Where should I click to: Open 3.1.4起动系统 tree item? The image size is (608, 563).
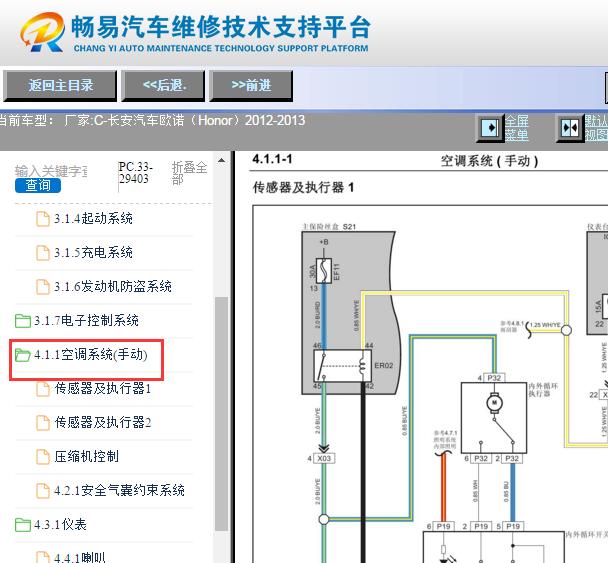93,219
